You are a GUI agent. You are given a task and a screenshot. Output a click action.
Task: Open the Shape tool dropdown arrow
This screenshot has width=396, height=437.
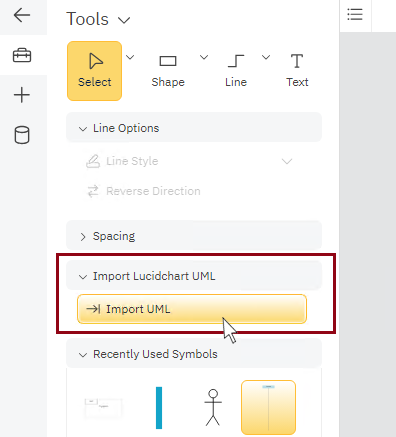pyautogui.click(x=204, y=57)
